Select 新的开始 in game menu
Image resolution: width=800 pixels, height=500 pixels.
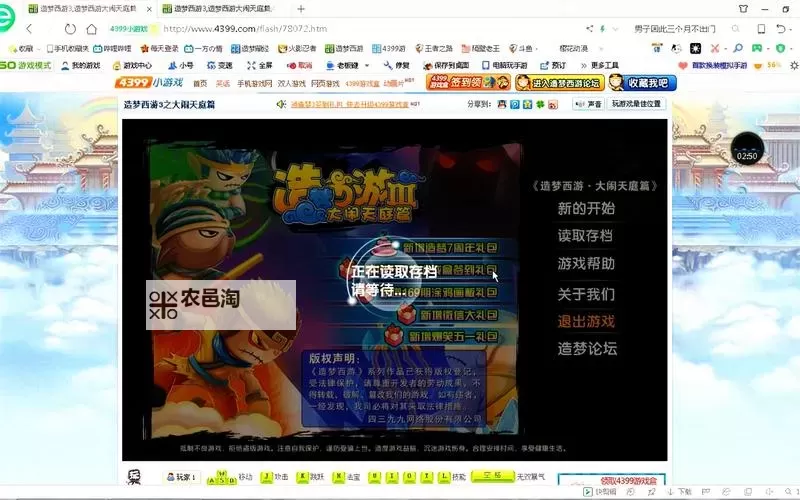tap(586, 209)
